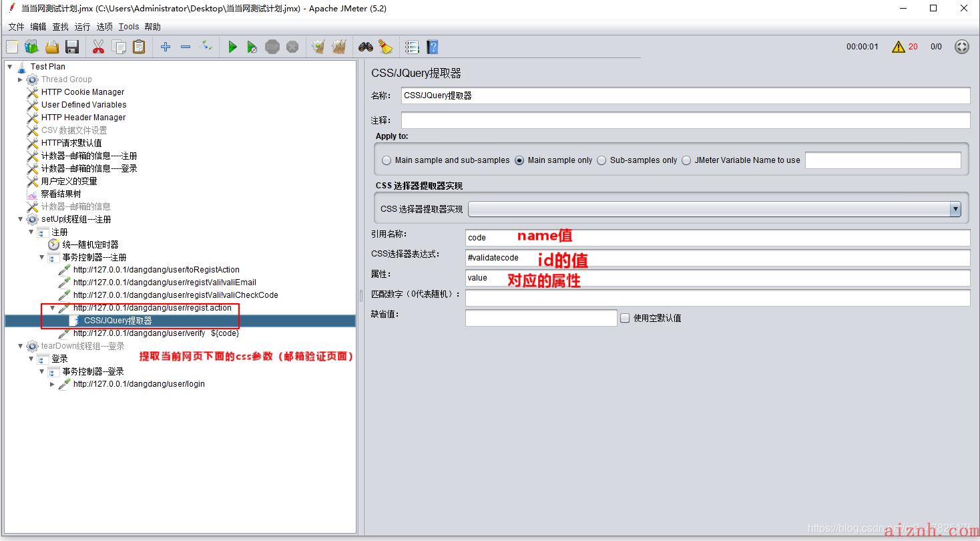Click the Cut scissors icon
Viewport: 980px width, 541px height.
coord(98,47)
